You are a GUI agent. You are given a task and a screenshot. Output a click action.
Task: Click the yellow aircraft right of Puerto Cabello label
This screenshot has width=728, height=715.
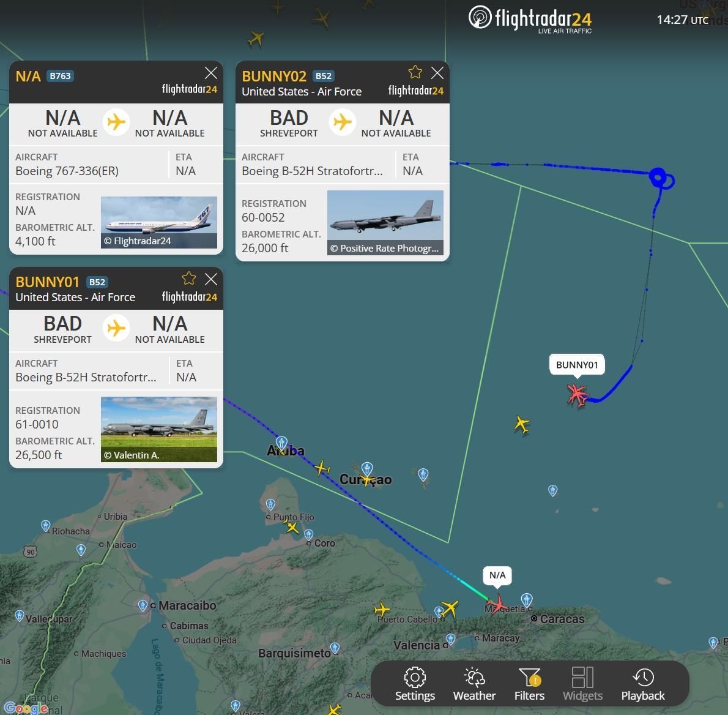coord(450,608)
